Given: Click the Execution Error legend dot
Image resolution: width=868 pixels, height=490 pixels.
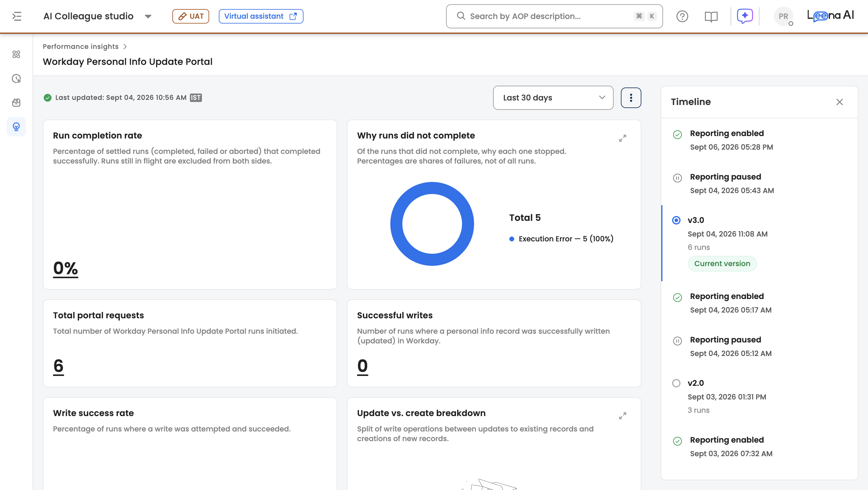Looking at the screenshot, I should pyautogui.click(x=511, y=239).
